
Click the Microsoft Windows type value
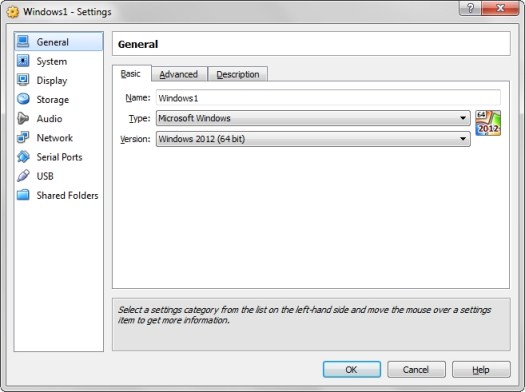point(195,118)
